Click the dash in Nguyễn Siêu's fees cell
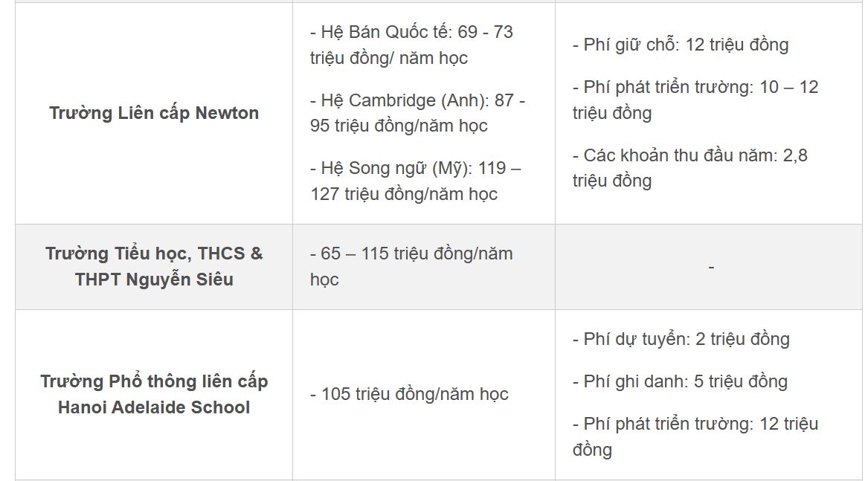Viewport: 868px width, 481px height. (711, 267)
